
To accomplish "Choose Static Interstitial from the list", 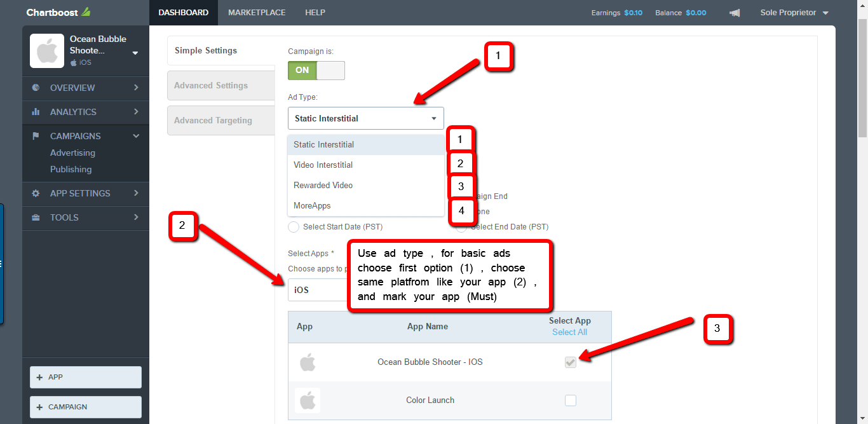I will (x=366, y=144).
